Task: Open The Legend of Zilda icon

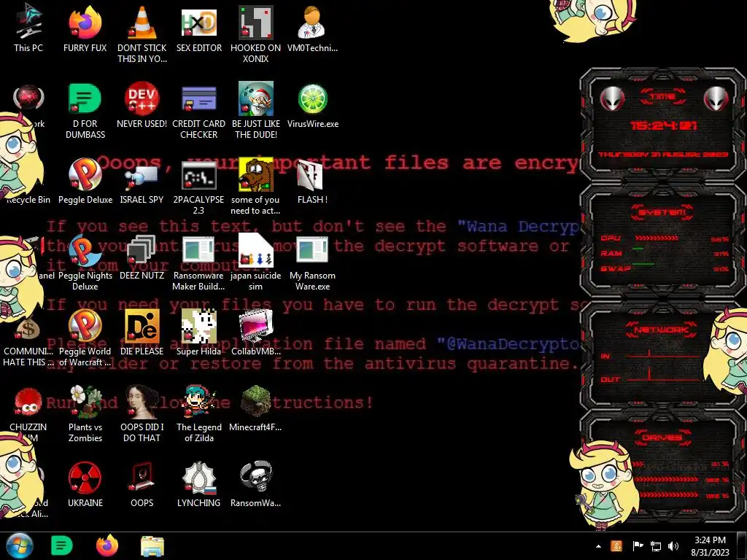Action: pyautogui.click(x=198, y=413)
